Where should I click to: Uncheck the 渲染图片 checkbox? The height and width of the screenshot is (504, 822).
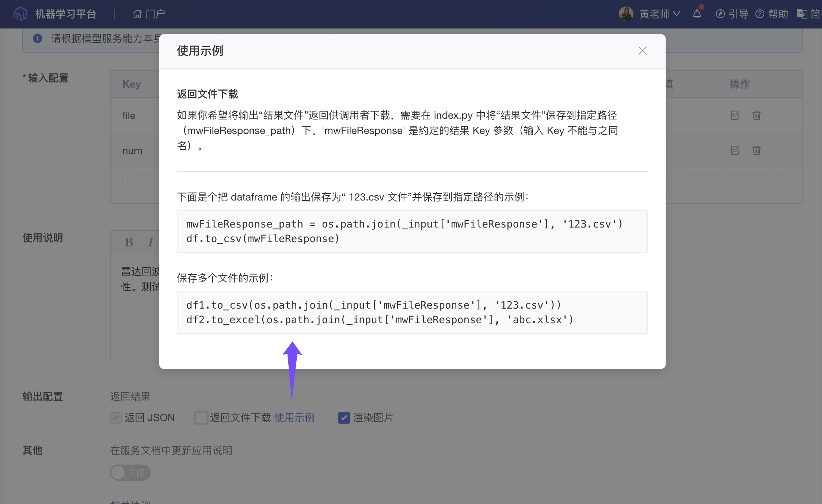[344, 417]
